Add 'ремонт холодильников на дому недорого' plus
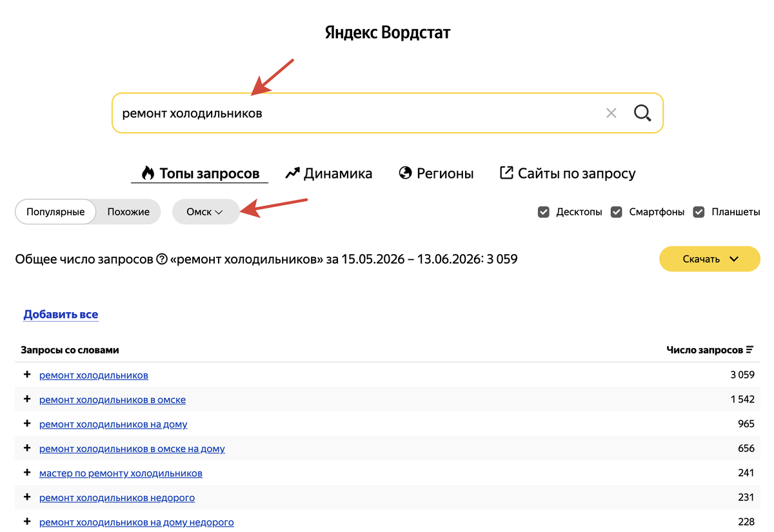 (x=27, y=522)
